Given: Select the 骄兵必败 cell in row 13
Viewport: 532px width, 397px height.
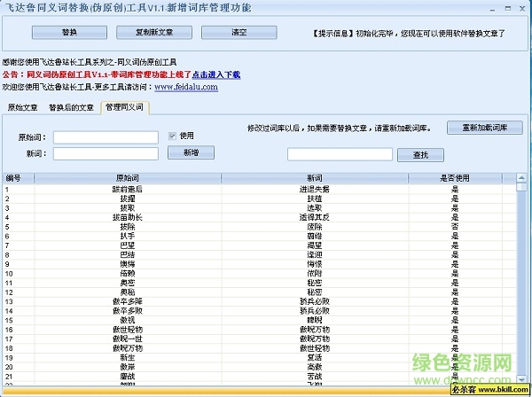Looking at the screenshot, I should coord(315,301).
